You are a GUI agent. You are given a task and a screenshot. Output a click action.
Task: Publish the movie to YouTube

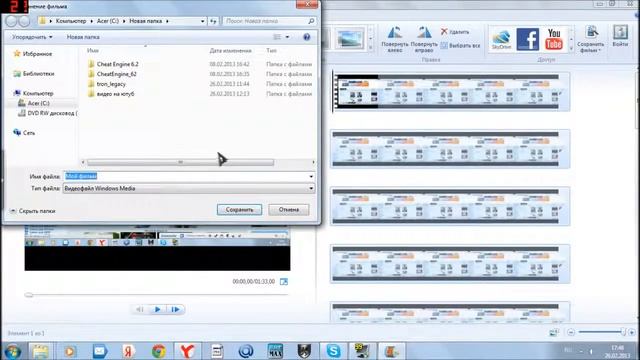click(x=554, y=39)
